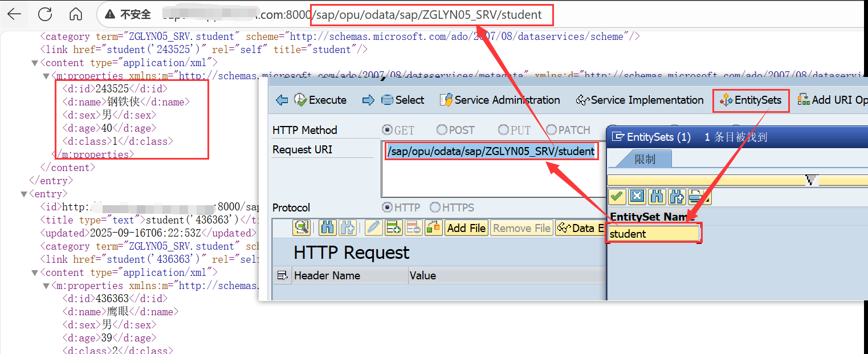
Task: Click the back arrow in SAP toolbar
Action: coord(282,100)
